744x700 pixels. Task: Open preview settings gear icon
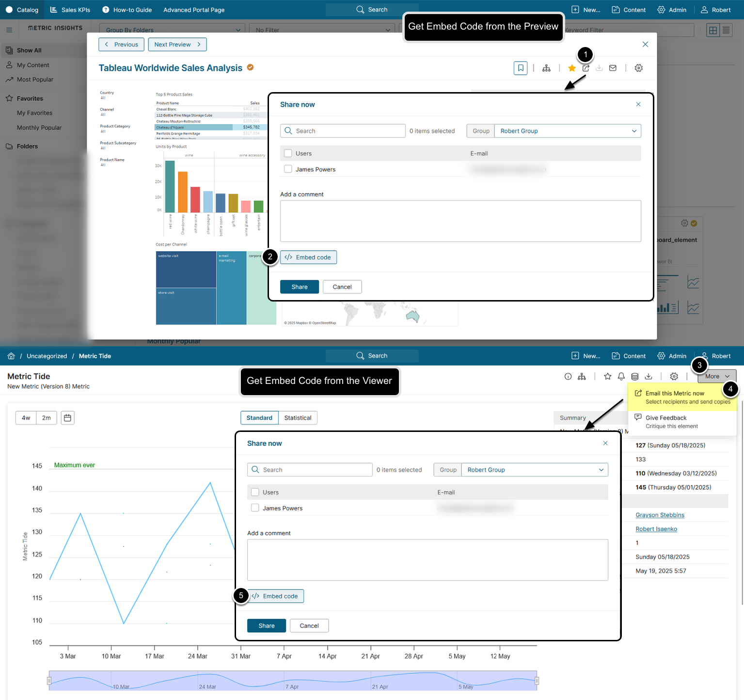tap(639, 68)
